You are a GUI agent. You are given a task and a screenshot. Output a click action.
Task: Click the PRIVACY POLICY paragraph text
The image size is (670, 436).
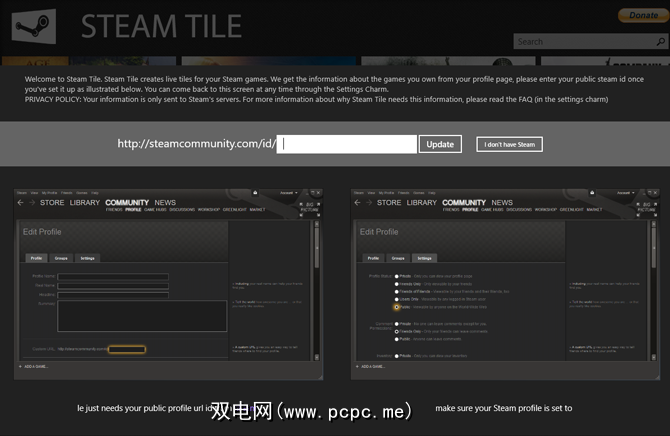coord(316,100)
